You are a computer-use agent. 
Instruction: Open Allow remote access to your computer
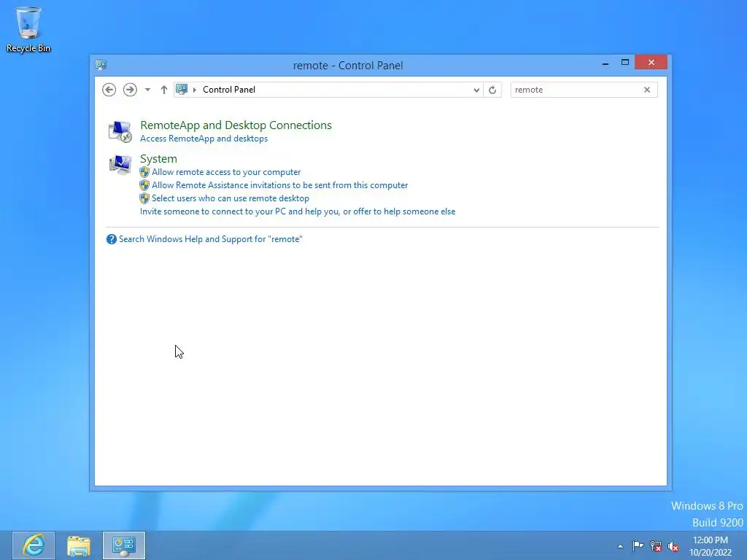pyautogui.click(x=226, y=172)
